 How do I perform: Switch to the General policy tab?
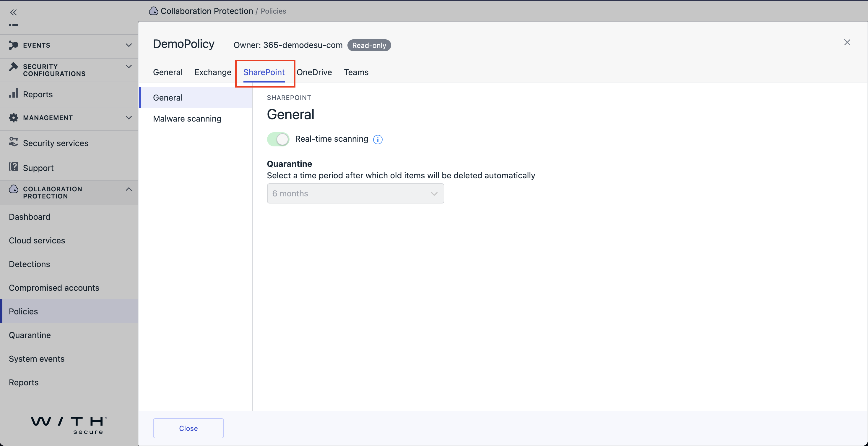pos(168,72)
